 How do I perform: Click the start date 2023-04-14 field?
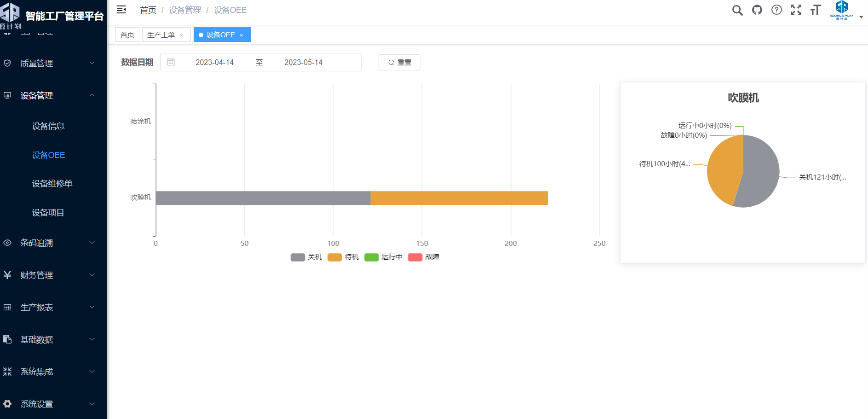214,63
